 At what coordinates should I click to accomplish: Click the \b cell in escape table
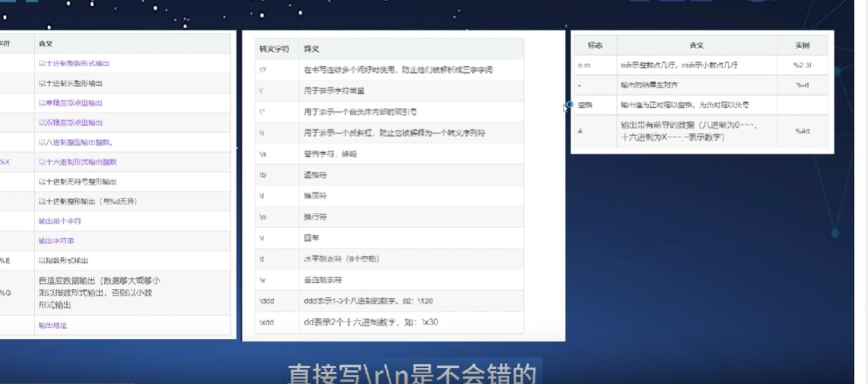[x=277, y=175]
